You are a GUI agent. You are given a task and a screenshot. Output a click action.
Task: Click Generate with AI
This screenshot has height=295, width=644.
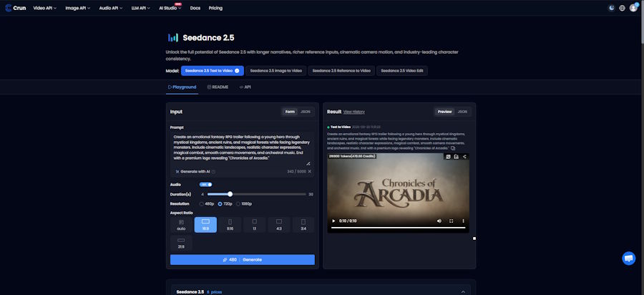coord(193,171)
